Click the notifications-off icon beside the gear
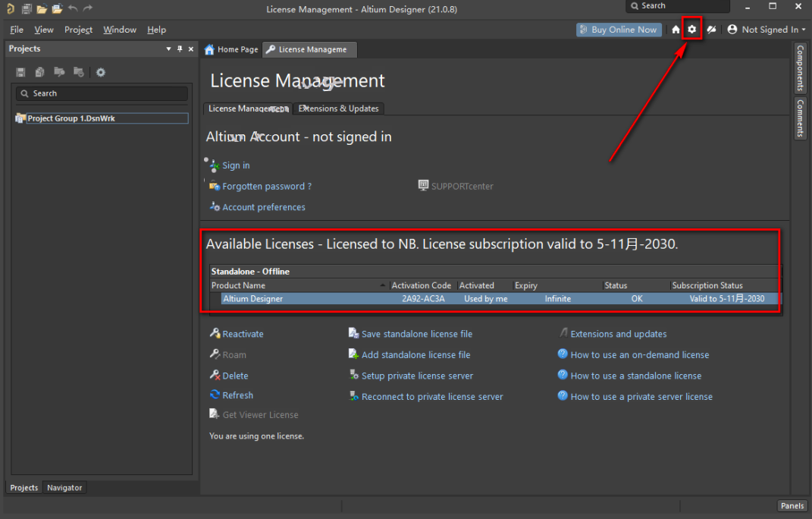Image resolution: width=812 pixels, height=519 pixels. click(x=711, y=30)
